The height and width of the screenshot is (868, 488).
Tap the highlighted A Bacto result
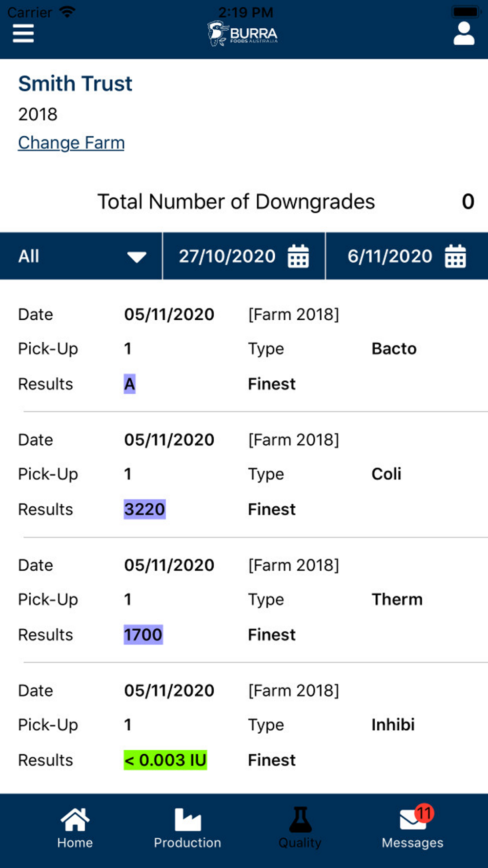pyautogui.click(x=129, y=384)
